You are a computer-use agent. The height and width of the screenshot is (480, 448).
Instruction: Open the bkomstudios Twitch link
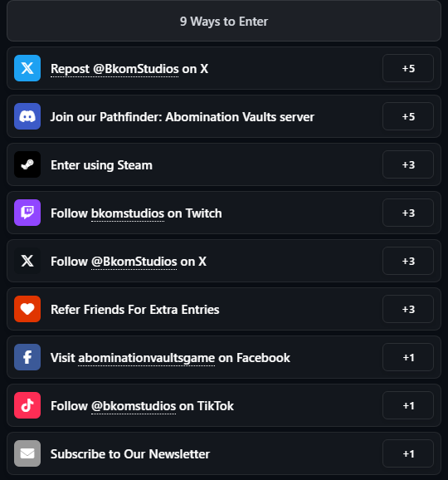[128, 213]
